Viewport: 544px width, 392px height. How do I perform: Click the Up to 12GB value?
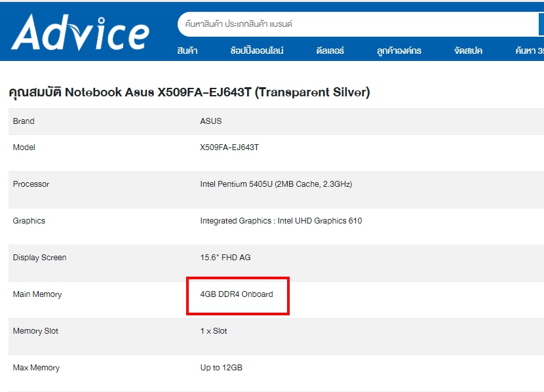point(222,368)
